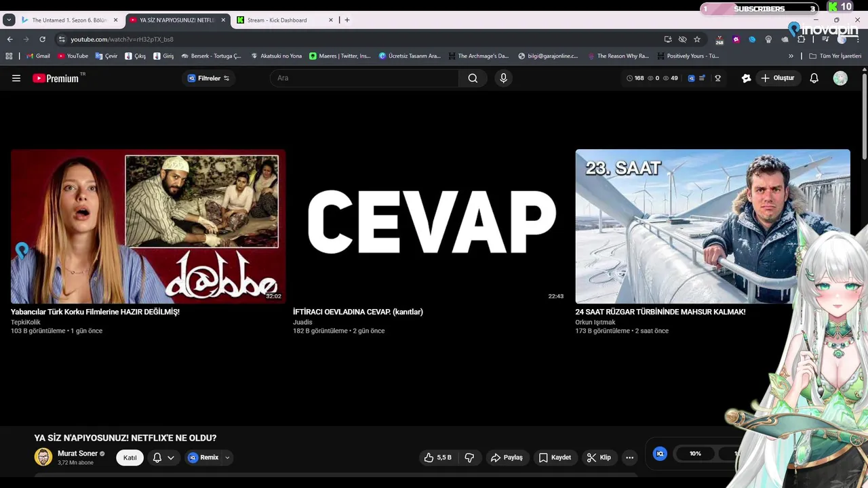Select the YA SİZ N'APIYOSUNUZ tab
Screen dimensions: 868x488
pyautogui.click(x=177, y=20)
